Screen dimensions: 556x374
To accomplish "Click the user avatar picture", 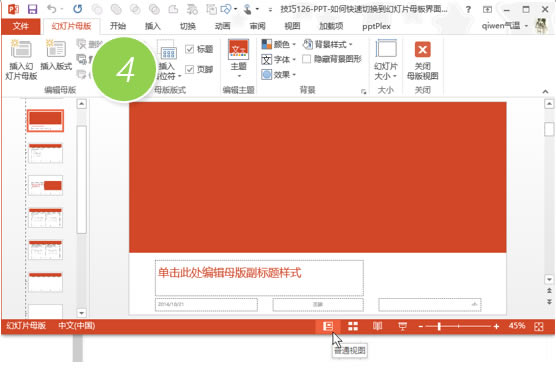I will [541, 26].
